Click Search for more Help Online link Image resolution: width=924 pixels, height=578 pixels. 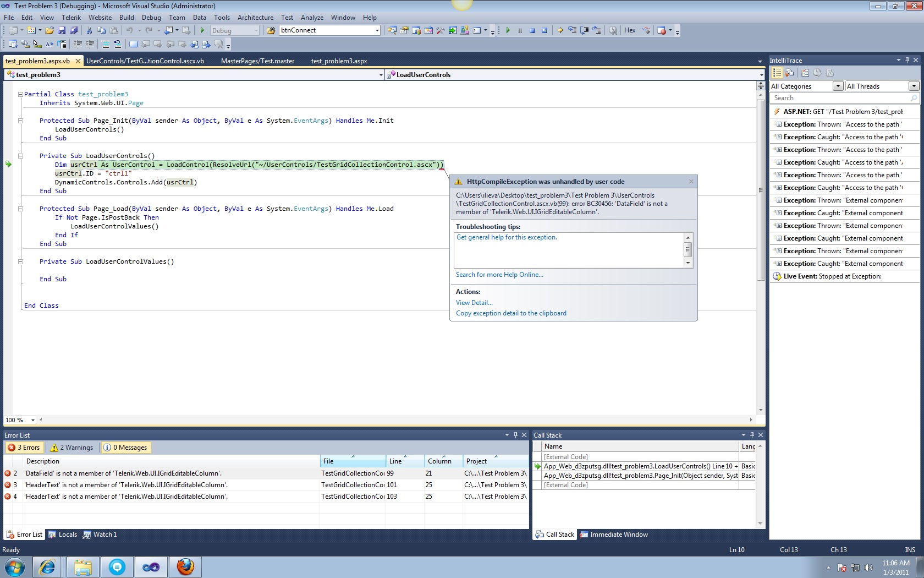click(x=499, y=275)
